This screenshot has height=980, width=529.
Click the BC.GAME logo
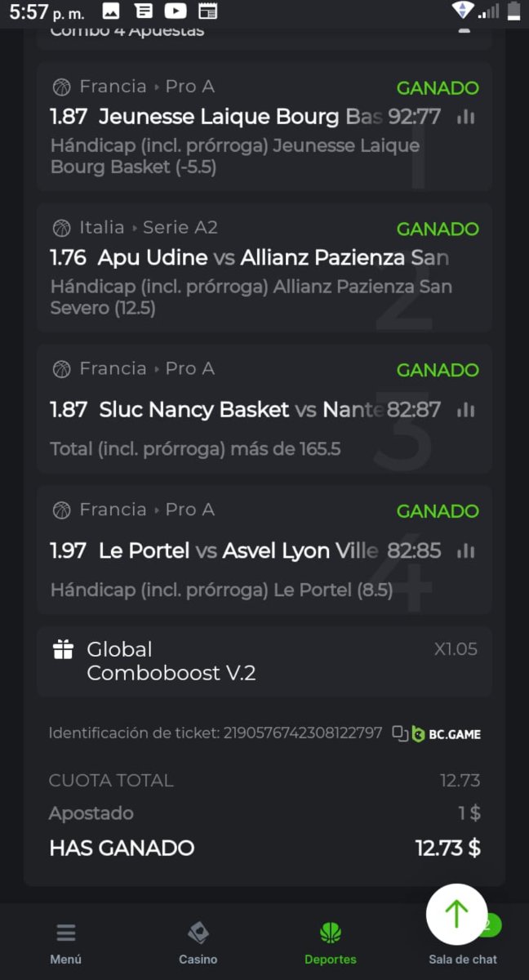pyautogui.click(x=446, y=733)
